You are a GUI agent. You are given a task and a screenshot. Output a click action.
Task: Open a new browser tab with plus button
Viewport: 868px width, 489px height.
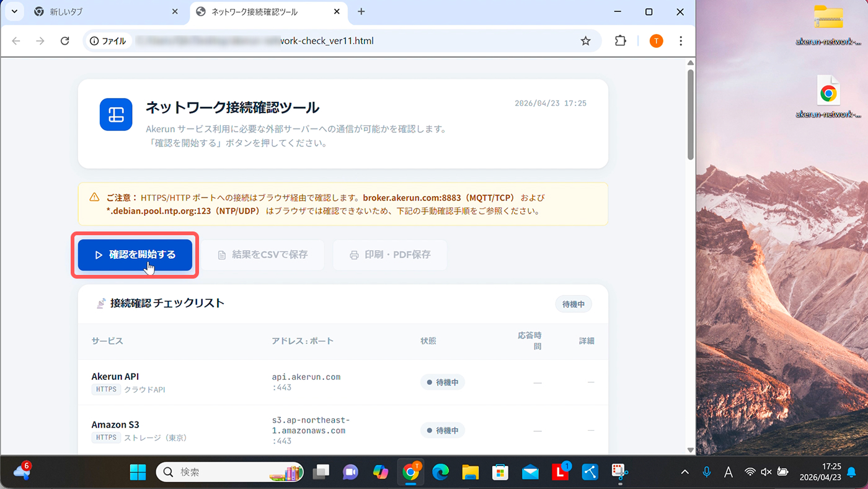(x=361, y=12)
